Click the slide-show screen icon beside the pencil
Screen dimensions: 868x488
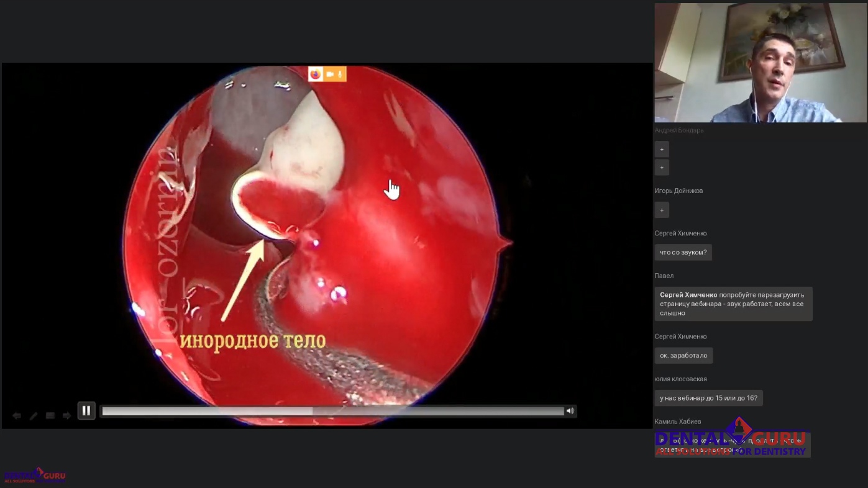point(50,415)
